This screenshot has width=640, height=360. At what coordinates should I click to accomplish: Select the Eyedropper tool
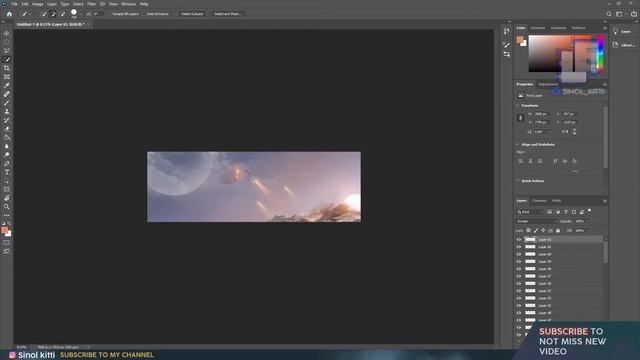coord(7,85)
